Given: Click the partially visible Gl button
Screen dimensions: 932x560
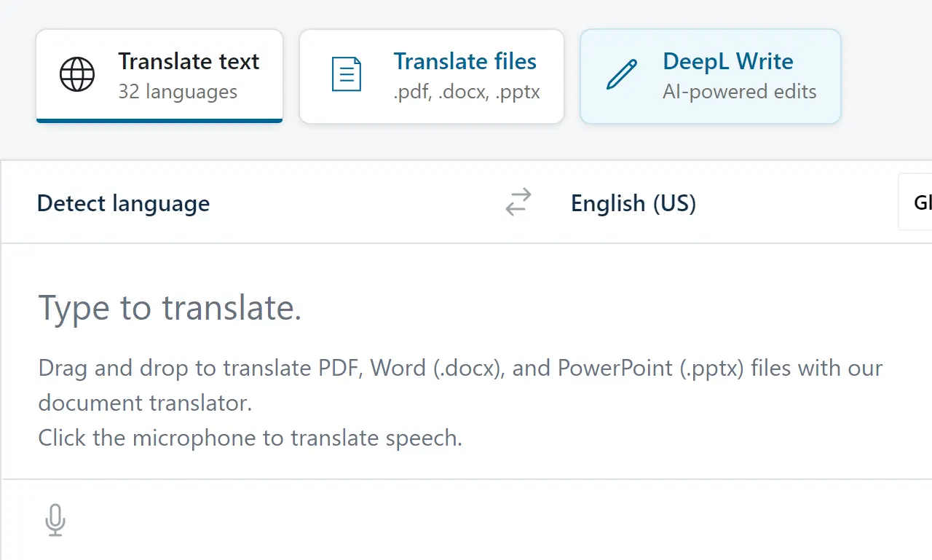Looking at the screenshot, I should click(x=916, y=202).
